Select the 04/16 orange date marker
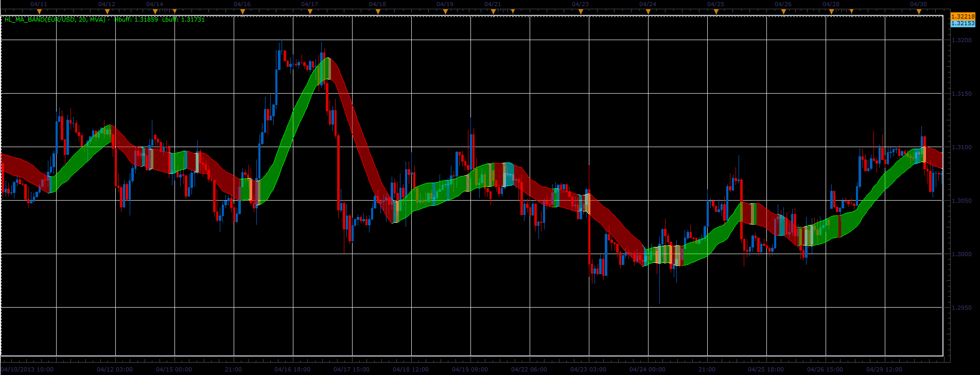The width and height of the screenshot is (980, 375). pos(242,11)
